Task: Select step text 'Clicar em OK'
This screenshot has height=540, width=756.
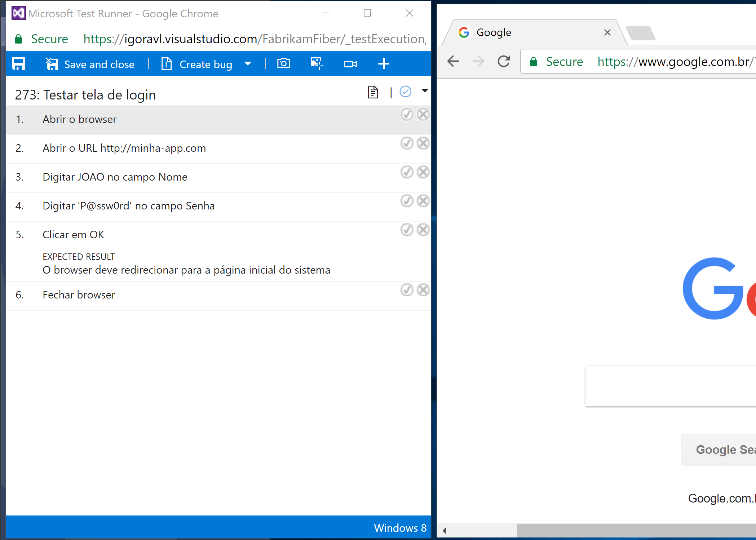Action: [x=73, y=235]
